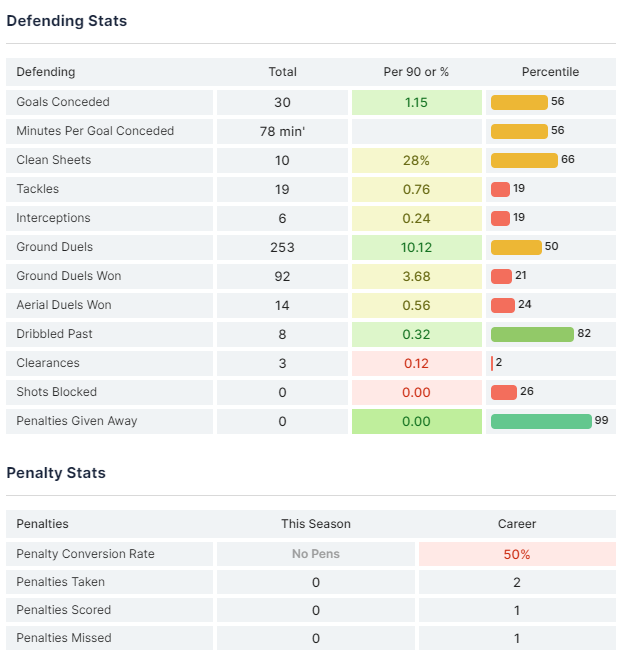
Task: Select the Career column header
Action: (x=517, y=524)
